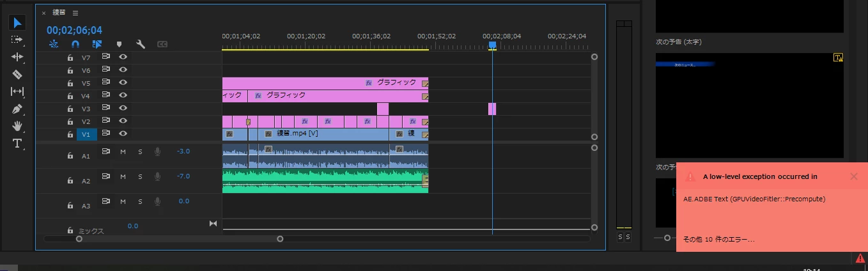Click left handle of timeline zoom scrollbar
The image size is (868, 271).
[79, 239]
